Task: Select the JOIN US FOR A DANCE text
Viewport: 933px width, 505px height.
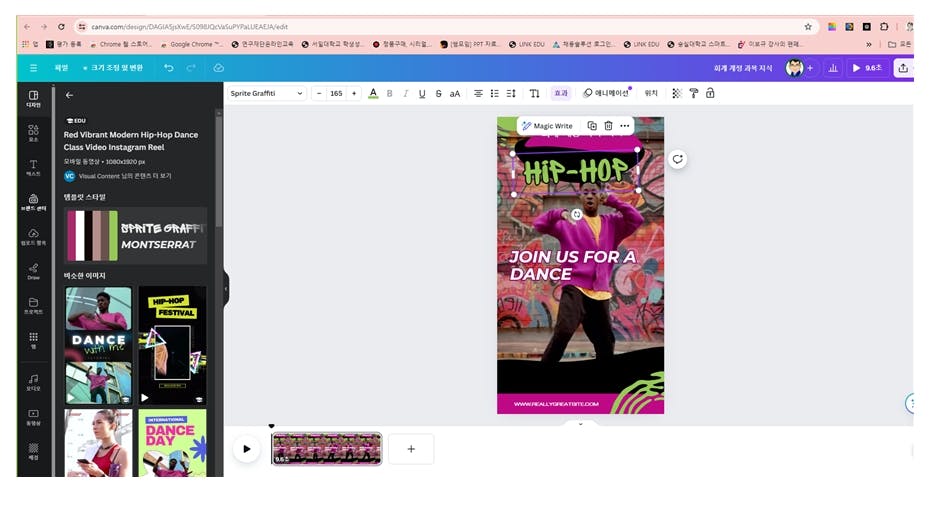Action: 572,265
